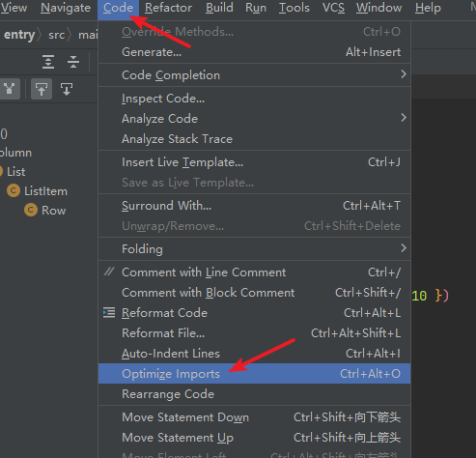Click the entry breadcrumb
The height and width of the screenshot is (458, 476).
pos(19,35)
